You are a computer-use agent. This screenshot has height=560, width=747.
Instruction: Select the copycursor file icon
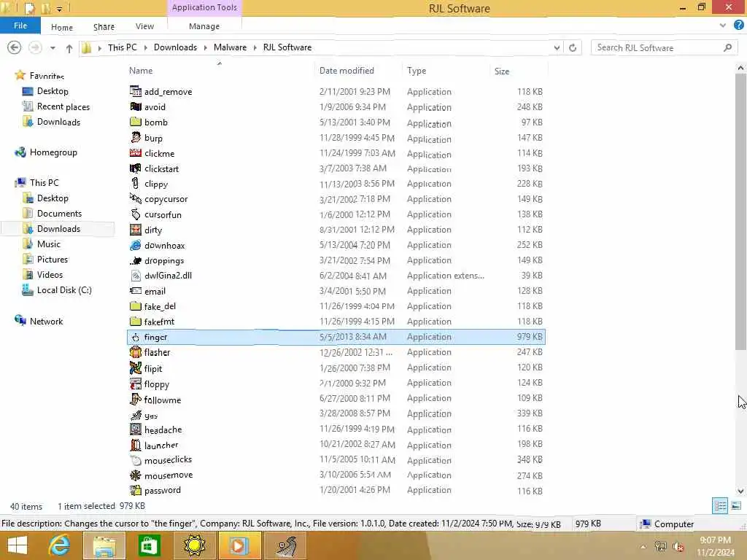pos(136,198)
